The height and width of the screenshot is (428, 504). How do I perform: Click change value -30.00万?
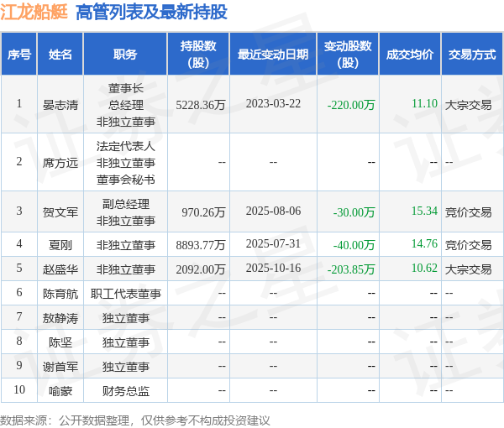pyautogui.click(x=354, y=212)
